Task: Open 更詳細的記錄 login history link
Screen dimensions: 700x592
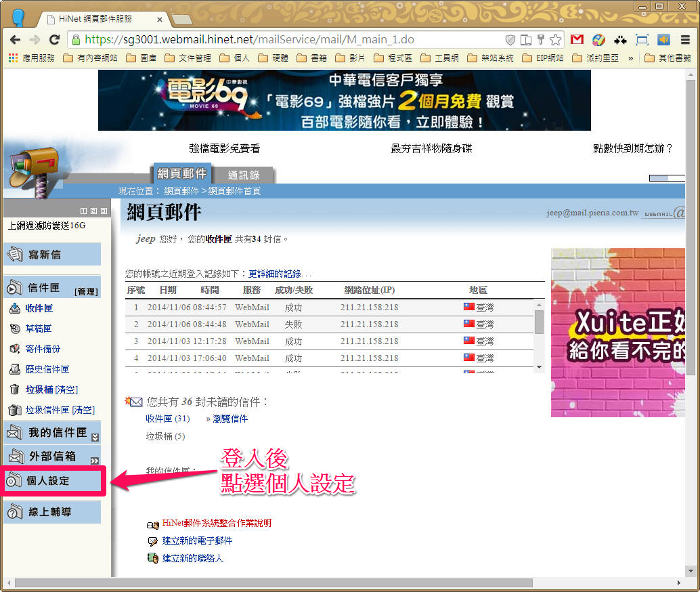Action: click(275, 274)
